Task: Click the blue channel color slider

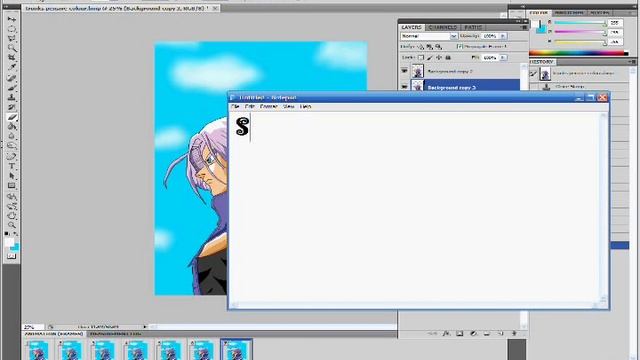Action: (580, 42)
